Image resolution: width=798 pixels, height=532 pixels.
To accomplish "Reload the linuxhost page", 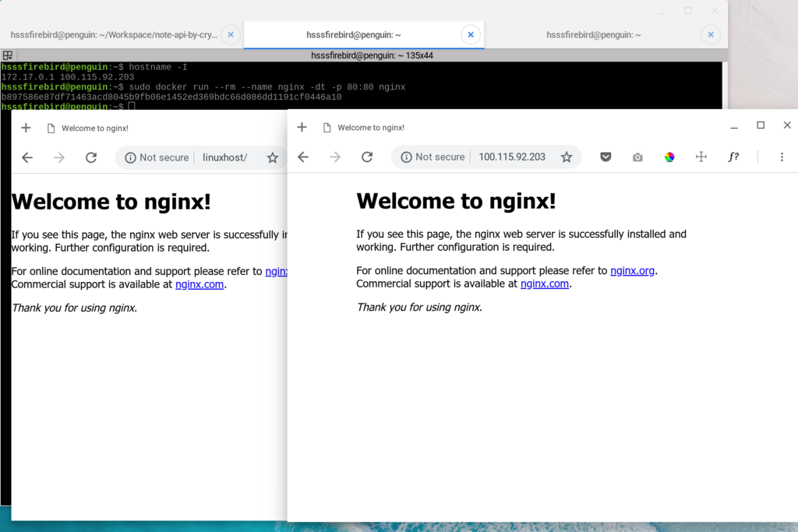I will 91,157.
